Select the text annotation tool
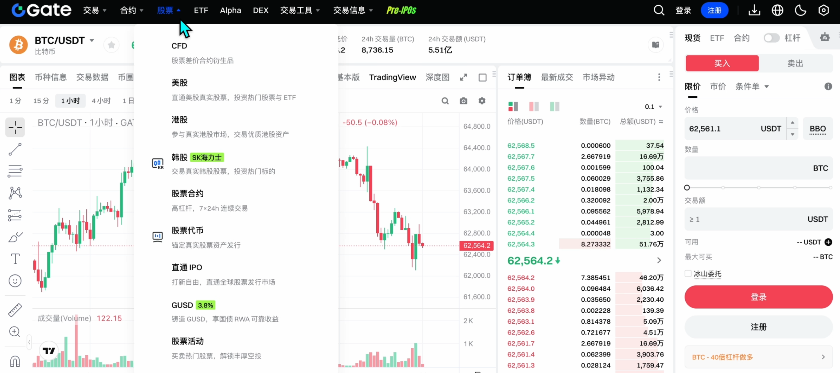This screenshot has height=373, width=840. pyautogui.click(x=16, y=259)
